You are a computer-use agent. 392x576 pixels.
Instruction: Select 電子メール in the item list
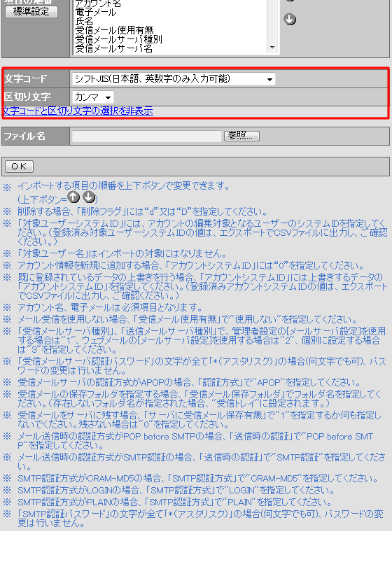tap(95, 13)
